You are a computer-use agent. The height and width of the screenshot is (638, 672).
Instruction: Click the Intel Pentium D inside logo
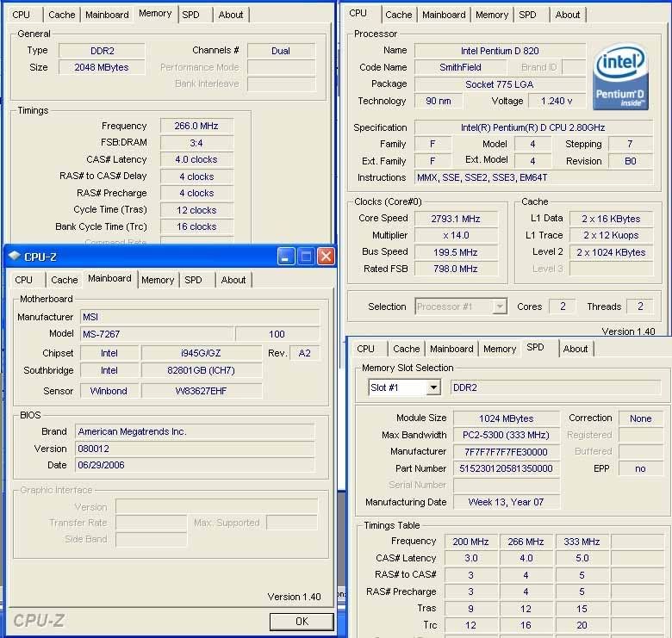[x=620, y=79]
